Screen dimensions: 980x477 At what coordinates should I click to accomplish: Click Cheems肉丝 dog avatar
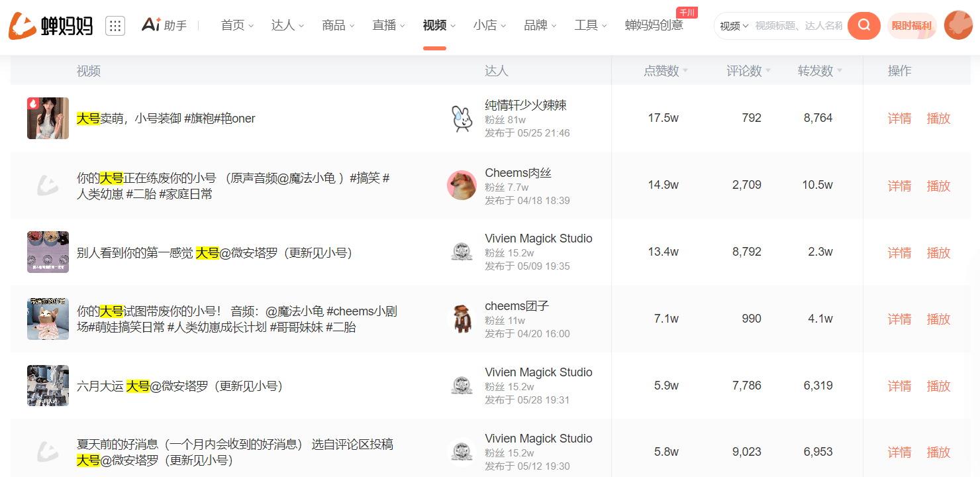pos(461,185)
